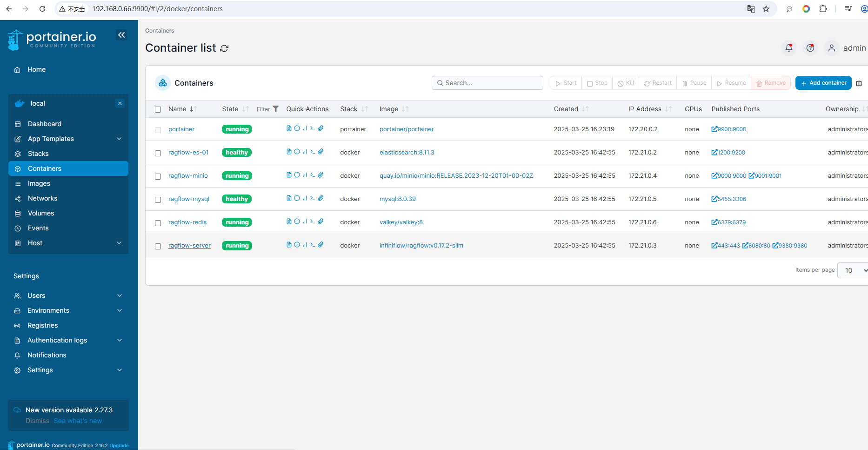Collapse the Portainer sidebar
The image size is (868, 450).
pos(121,35)
